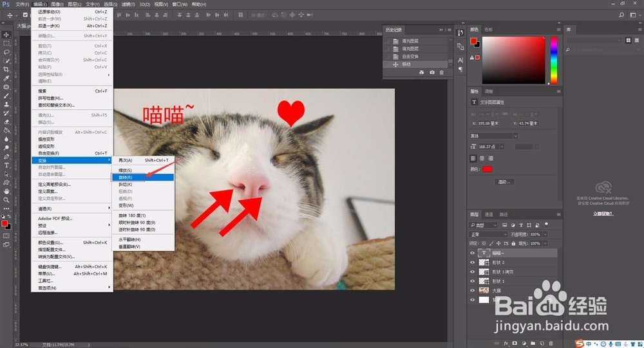The height and width of the screenshot is (348, 644).
Task: Select the Brush tool
Action: point(6,96)
